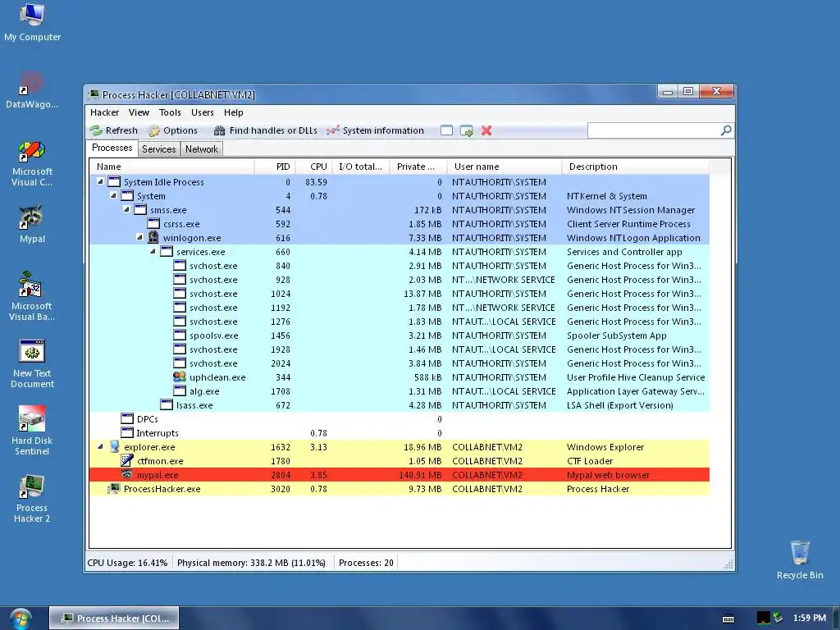840x630 pixels.
Task: Sort by the I/O total column header
Action: click(361, 167)
